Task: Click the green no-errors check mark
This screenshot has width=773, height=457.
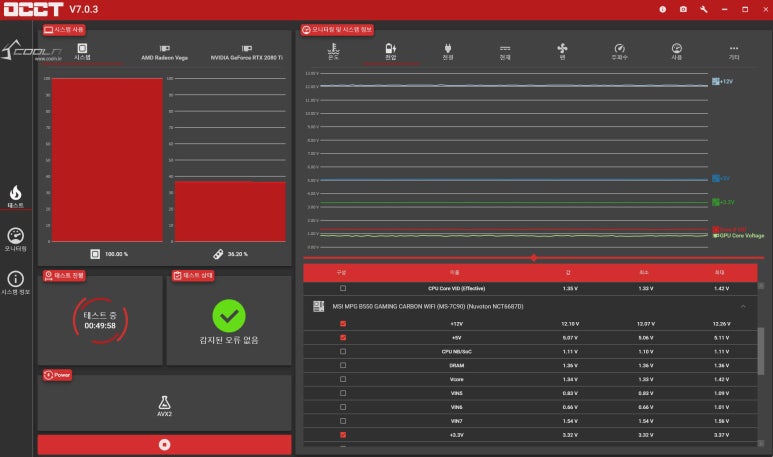Action: tap(229, 316)
